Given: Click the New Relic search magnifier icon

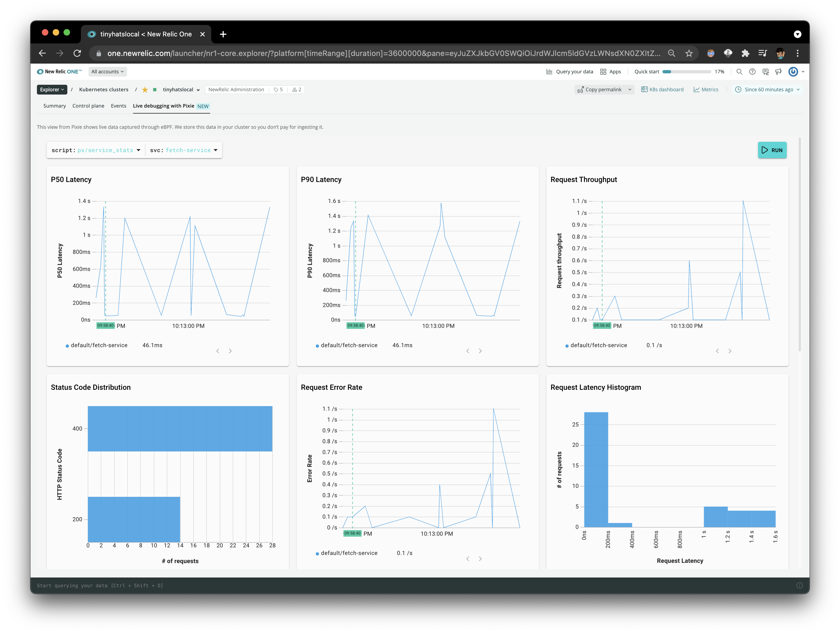Looking at the screenshot, I should click(x=739, y=71).
